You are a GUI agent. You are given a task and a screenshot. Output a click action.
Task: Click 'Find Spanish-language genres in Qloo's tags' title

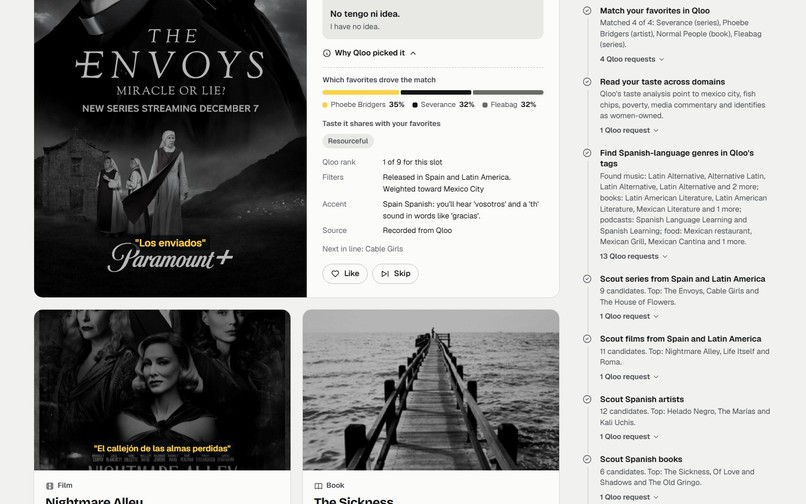[676, 158]
